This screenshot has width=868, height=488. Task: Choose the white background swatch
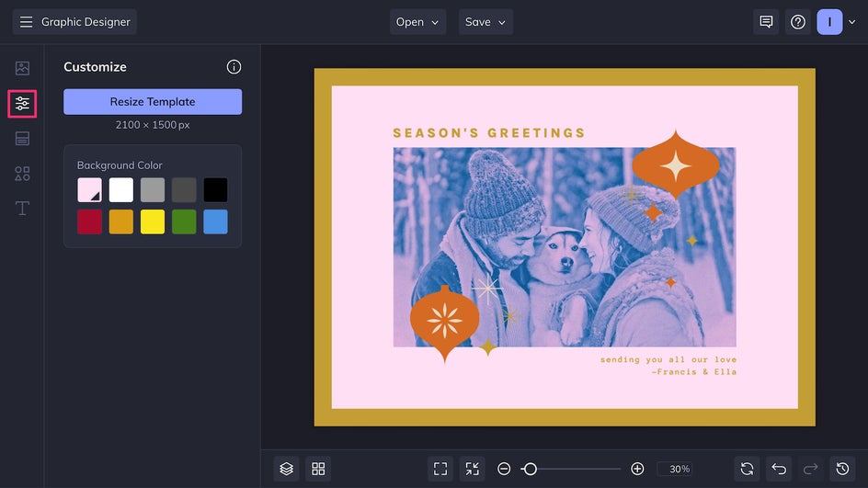pos(121,189)
